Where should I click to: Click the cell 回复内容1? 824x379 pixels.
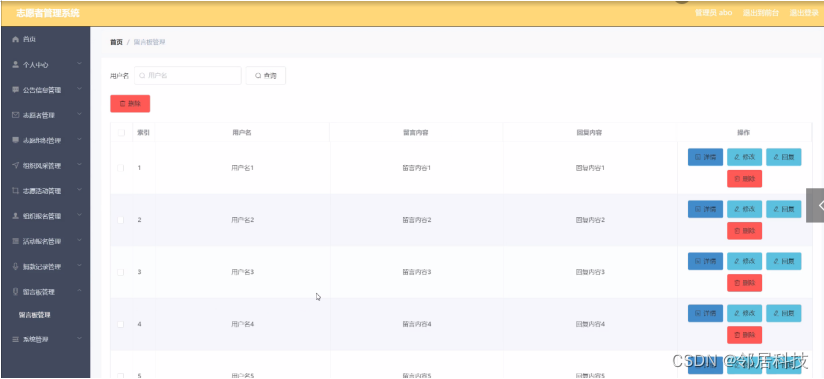click(590, 168)
